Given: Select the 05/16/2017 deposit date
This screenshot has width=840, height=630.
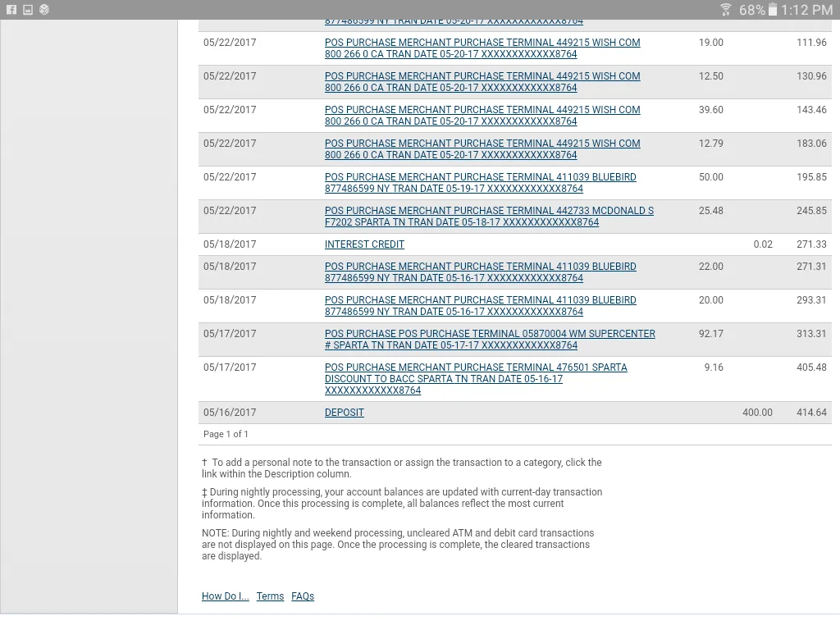Looking at the screenshot, I should click(230, 413).
